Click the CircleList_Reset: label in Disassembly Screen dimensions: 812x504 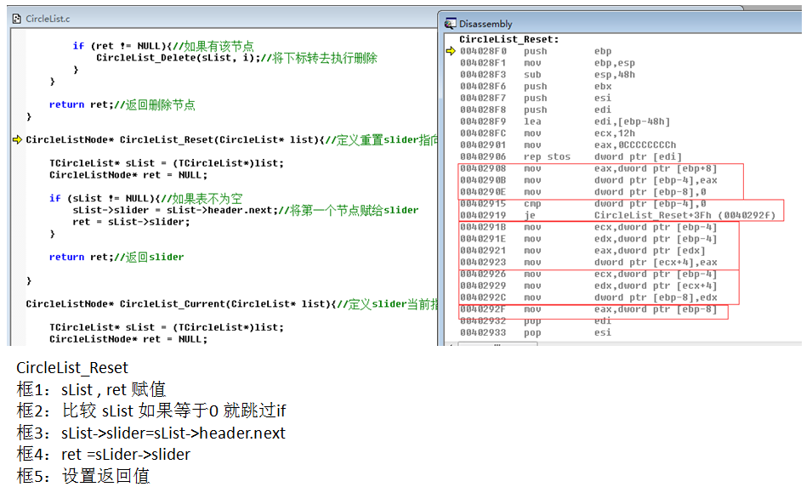pyautogui.click(x=509, y=39)
